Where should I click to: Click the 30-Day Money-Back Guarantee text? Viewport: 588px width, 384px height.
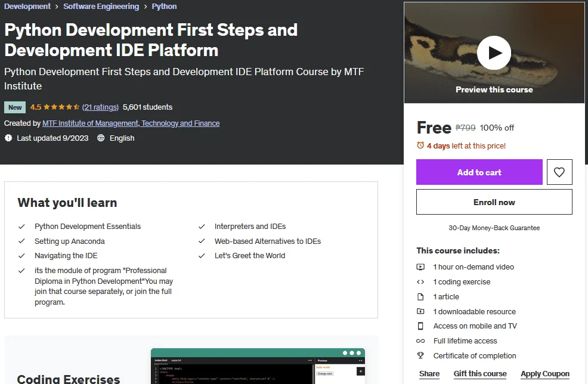pos(494,228)
